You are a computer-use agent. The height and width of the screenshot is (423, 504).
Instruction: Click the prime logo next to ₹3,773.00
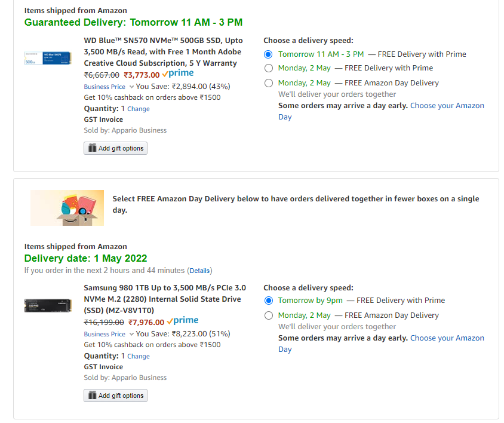178,73
